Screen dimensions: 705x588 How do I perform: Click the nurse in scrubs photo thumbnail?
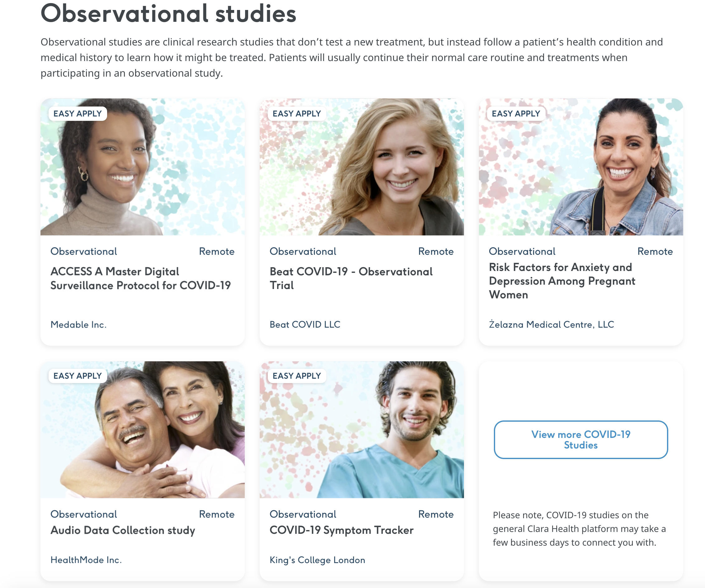pyautogui.click(x=362, y=430)
